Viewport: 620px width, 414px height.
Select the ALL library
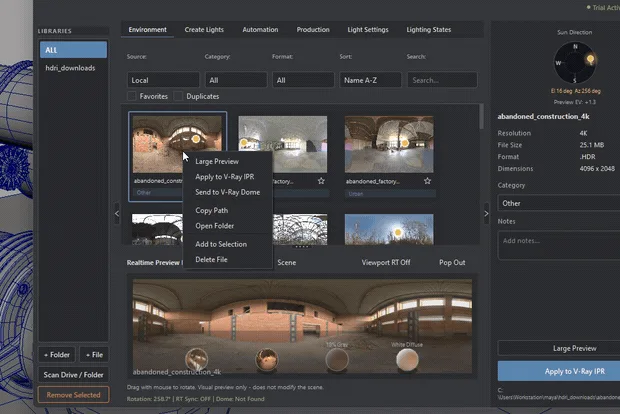[74, 50]
